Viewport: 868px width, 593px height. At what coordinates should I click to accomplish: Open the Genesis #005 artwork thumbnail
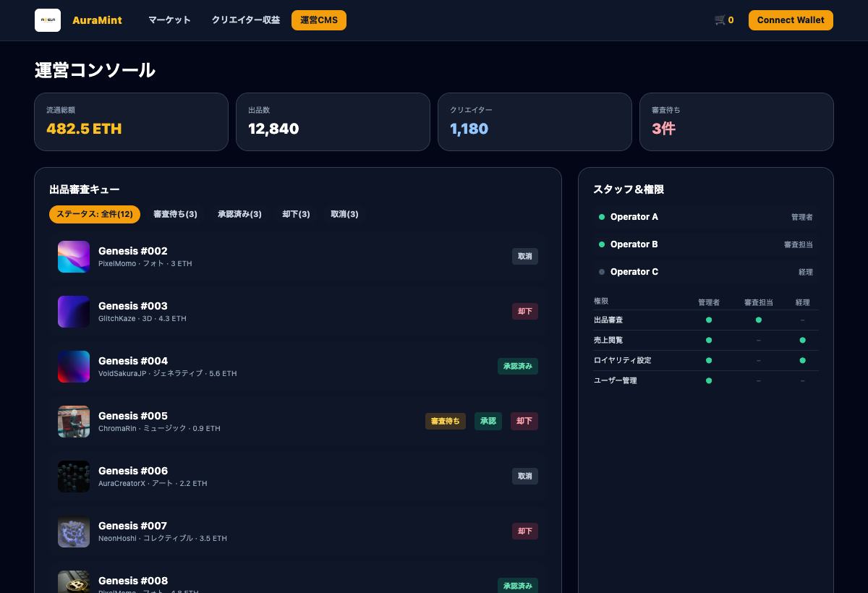pos(74,422)
